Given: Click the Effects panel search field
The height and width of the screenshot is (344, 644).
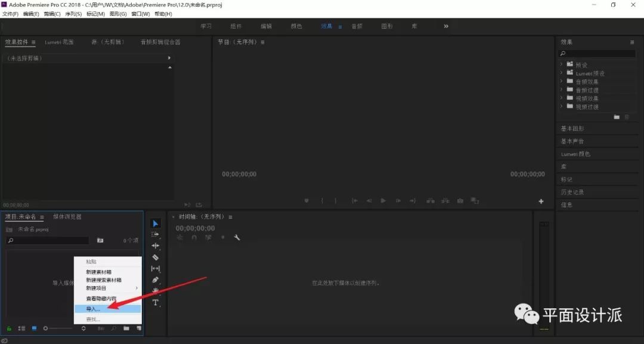Looking at the screenshot, I should click(597, 54).
